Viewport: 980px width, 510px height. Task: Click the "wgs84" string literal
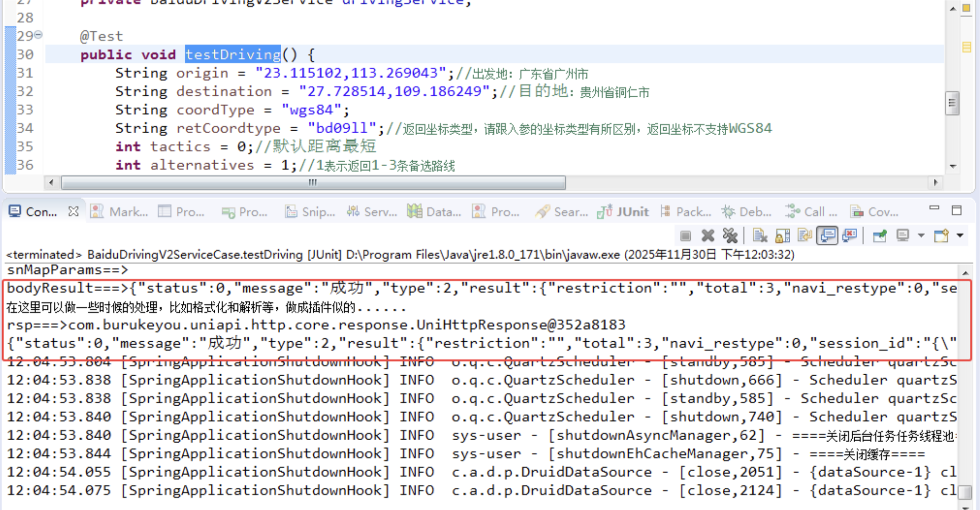tap(312, 110)
